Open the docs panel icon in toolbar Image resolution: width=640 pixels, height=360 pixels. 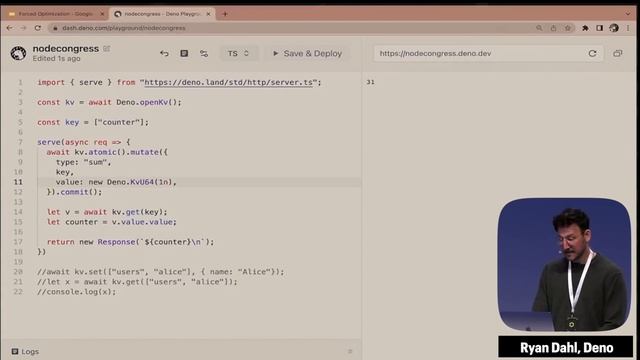(x=184, y=53)
